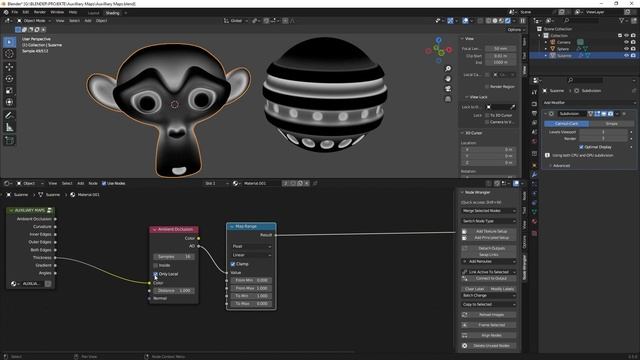640x360 pixels.
Task: Open the Modifier properties wrench tab
Action: 534,175
